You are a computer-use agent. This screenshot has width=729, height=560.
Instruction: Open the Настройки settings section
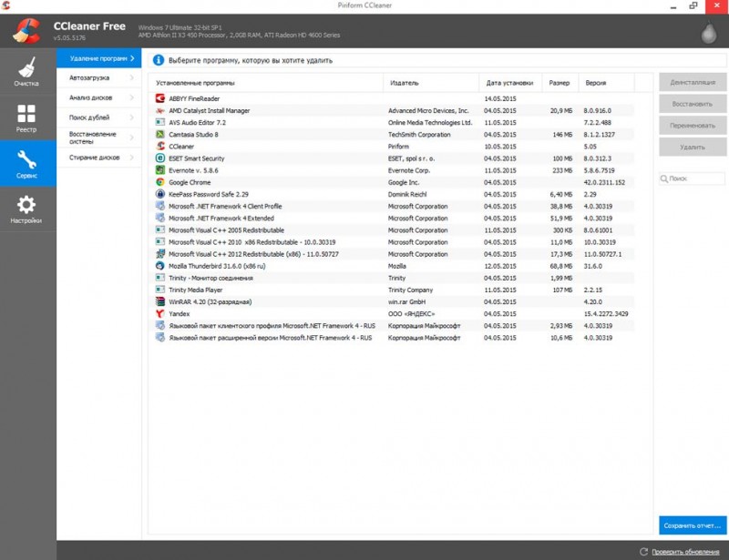tap(27, 209)
